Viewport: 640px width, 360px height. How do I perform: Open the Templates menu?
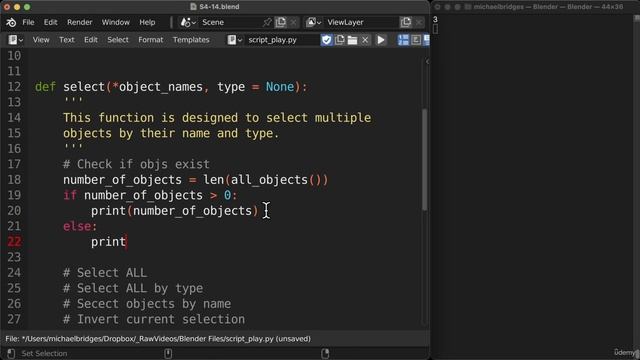(x=191, y=40)
